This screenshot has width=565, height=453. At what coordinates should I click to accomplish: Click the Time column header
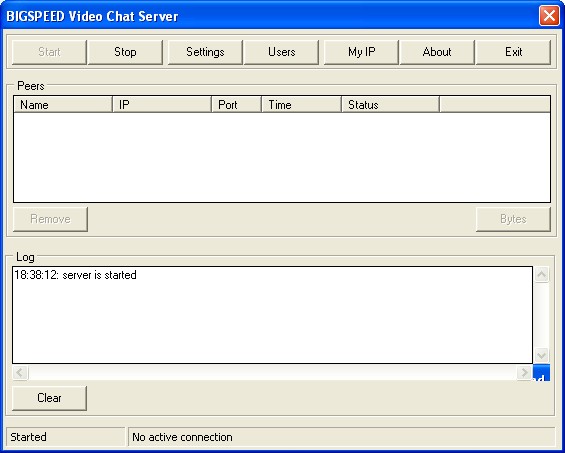(302, 105)
